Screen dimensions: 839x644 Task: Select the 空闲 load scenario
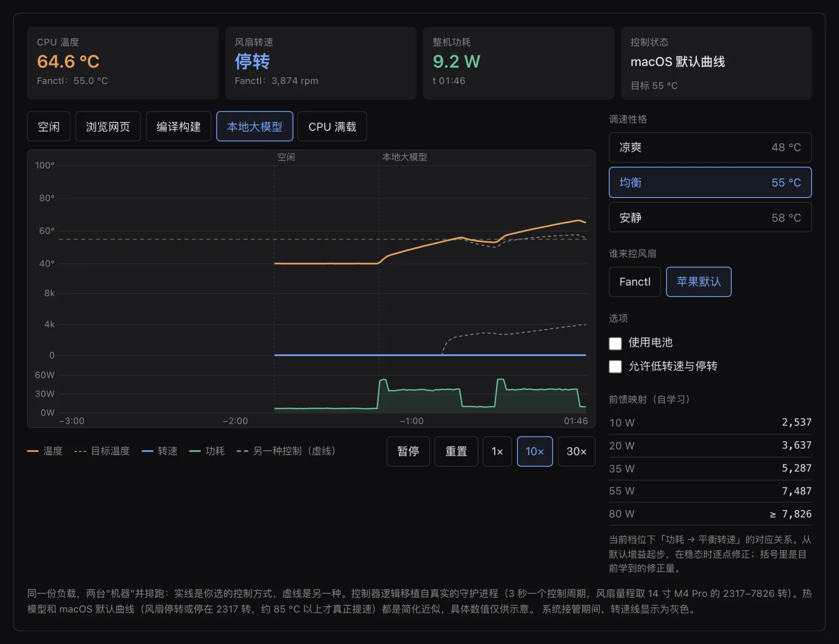(x=49, y=126)
